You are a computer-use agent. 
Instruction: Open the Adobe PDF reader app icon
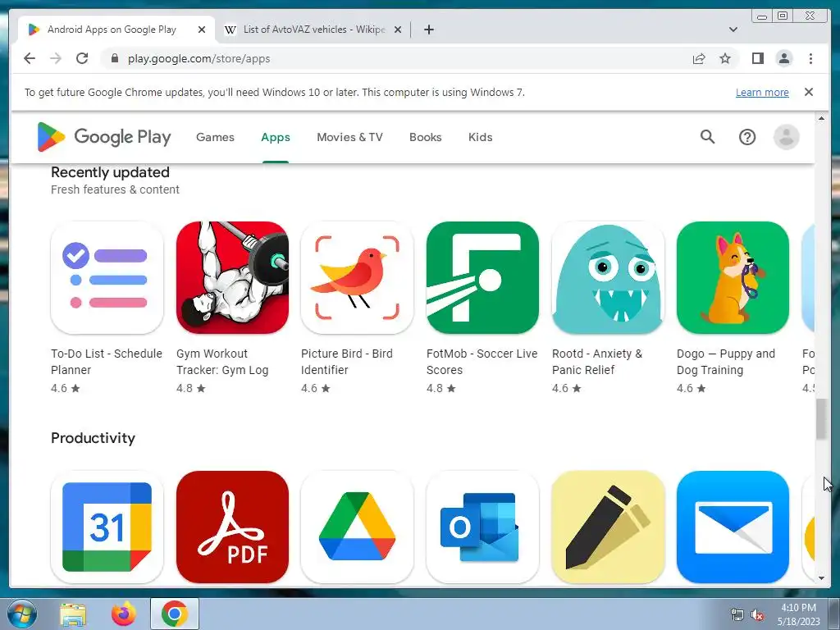coord(232,527)
